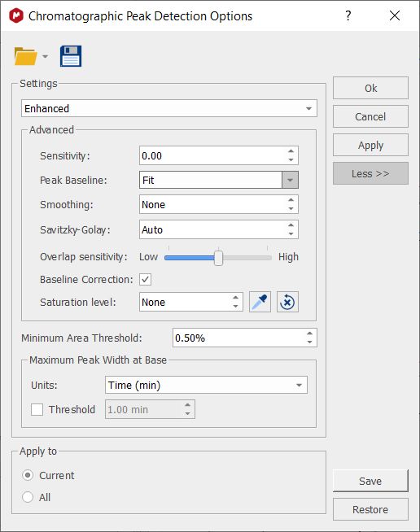This screenshot has width=420, height=532.
Task: Collapse options with the Less >> button
Action: 370,173
